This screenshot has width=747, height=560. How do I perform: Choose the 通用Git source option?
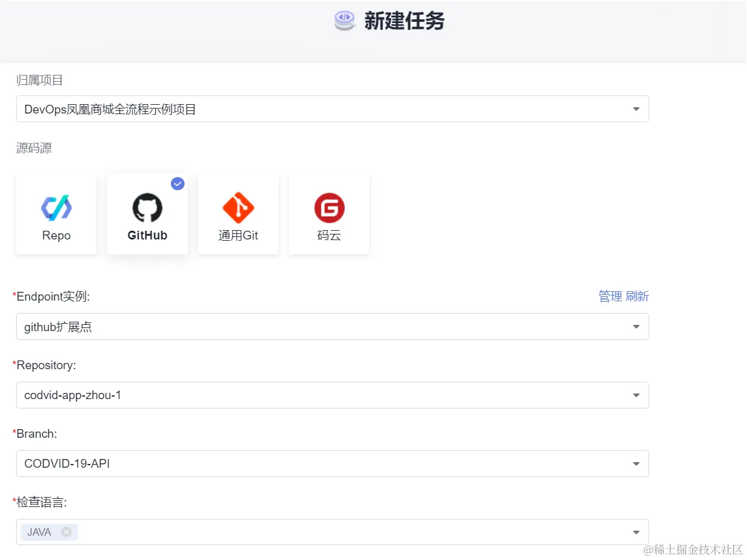pyautogui.click(x=238, y=214)
